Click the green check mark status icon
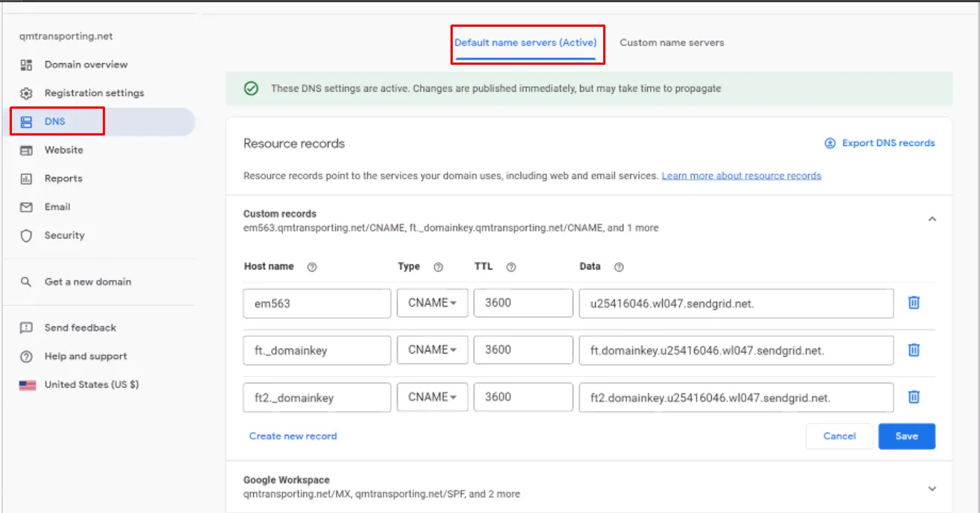Viewport: 980px width, 513px height. (252, 88)
